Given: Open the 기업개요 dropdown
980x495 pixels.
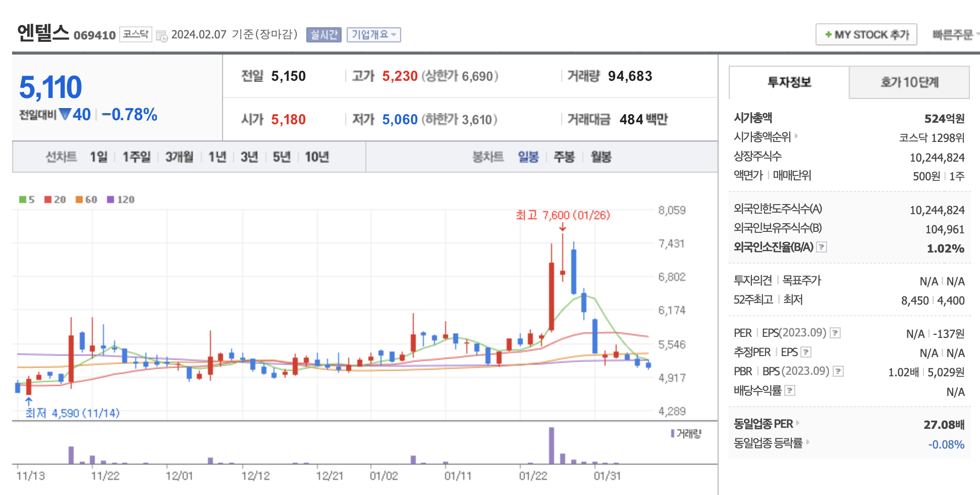Looking at the screenshot, I should click(x=374, y=35).
